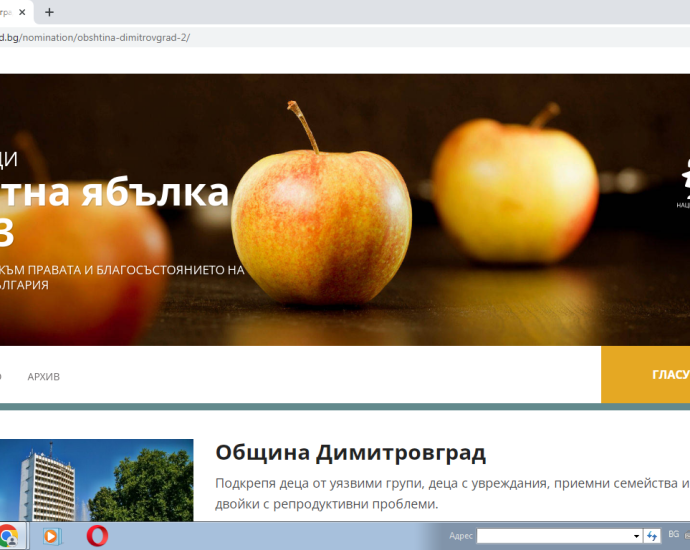This screenshot has height=550, width=690.
Task: Click the yellow ГЛАСУВАЙ button
Action: pos(646,374)
